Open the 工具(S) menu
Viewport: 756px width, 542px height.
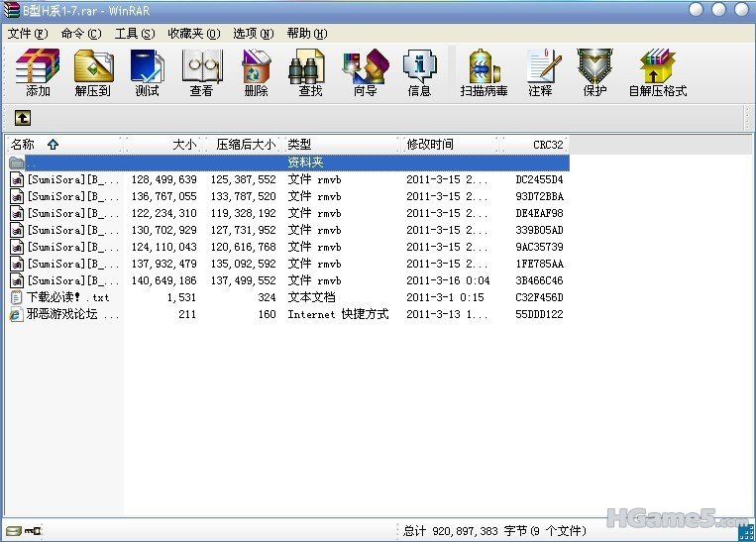pos(135,33)
